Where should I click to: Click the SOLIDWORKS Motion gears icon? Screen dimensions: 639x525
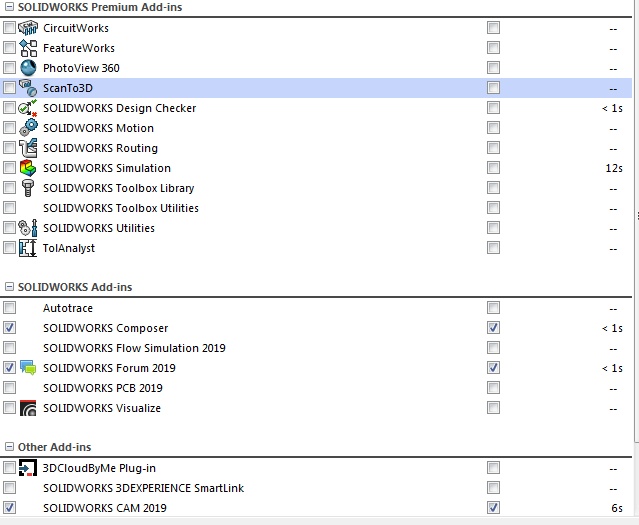pos(28,128)
